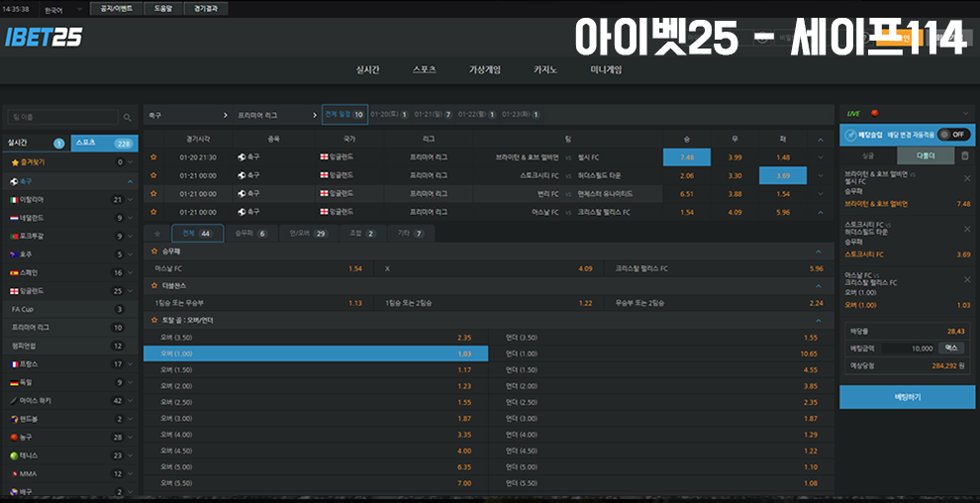
Task: Collapse the 축구 sidebar category
Action: click(130, 181)
